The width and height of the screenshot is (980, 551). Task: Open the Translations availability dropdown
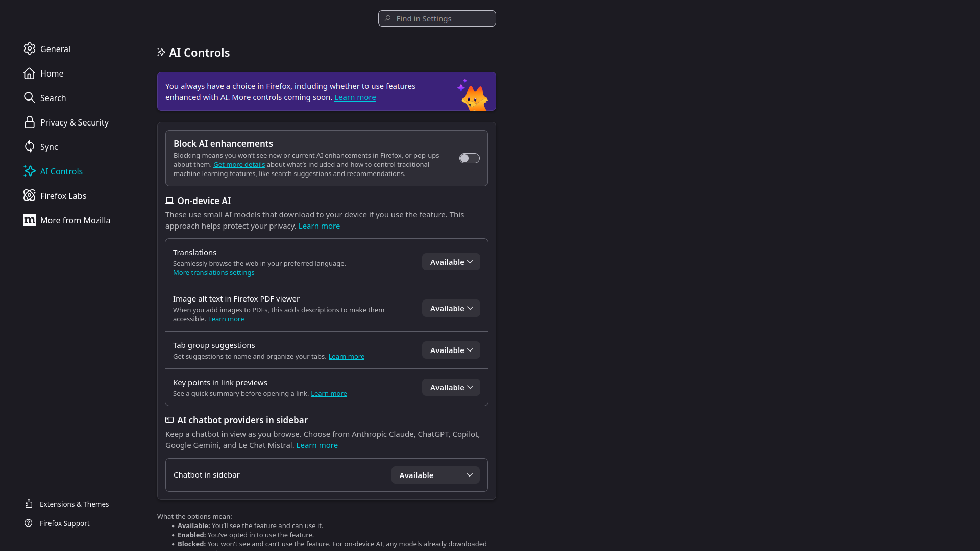pyautogui.click(x=450, y=261)
